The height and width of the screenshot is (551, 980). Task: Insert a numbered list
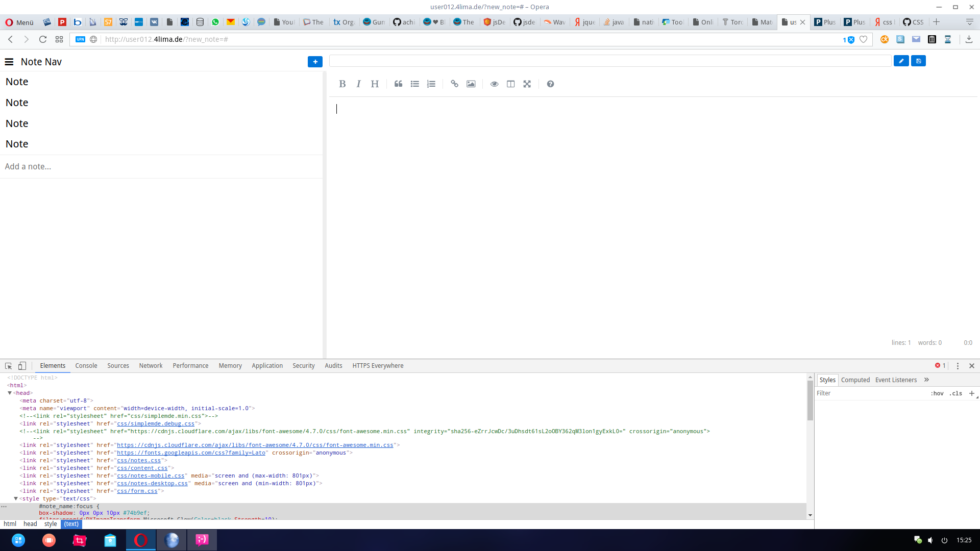tap(431, 84)
